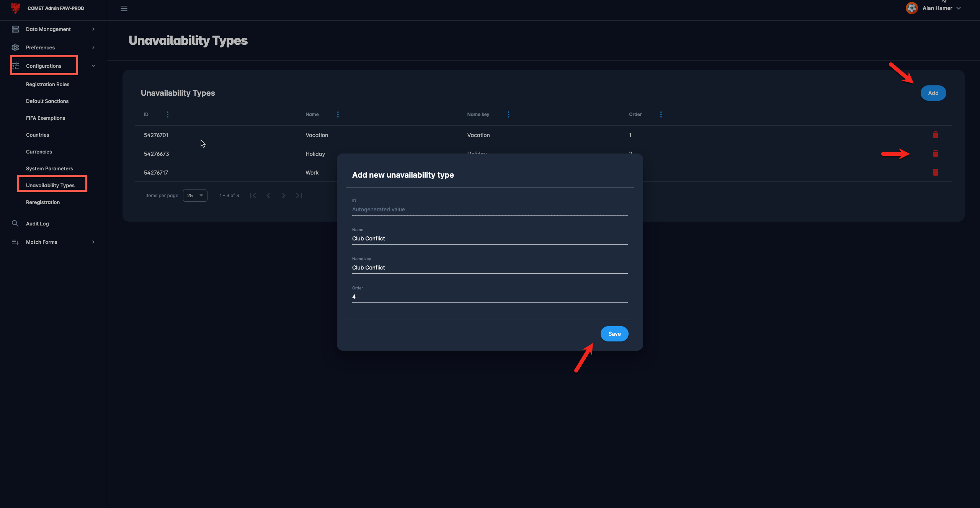The height and width of the screenshot is (508, 980).
Task: Click the hamburger menu icon
Action: [x=124, y=8]
